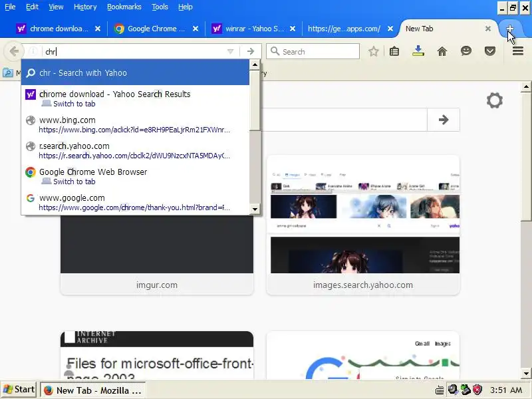Open new tab page settings gear
Screen dimensions: 532x399
[494, 100]
